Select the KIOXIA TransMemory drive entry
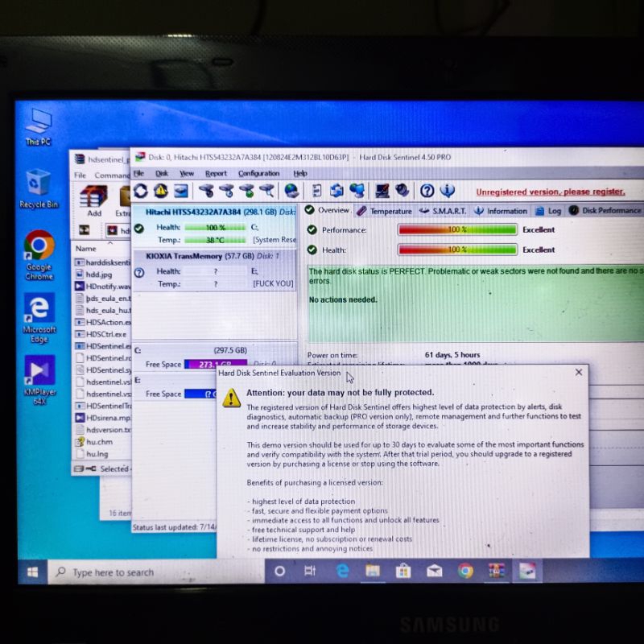The image size is (644, 644). click(185, 255)
